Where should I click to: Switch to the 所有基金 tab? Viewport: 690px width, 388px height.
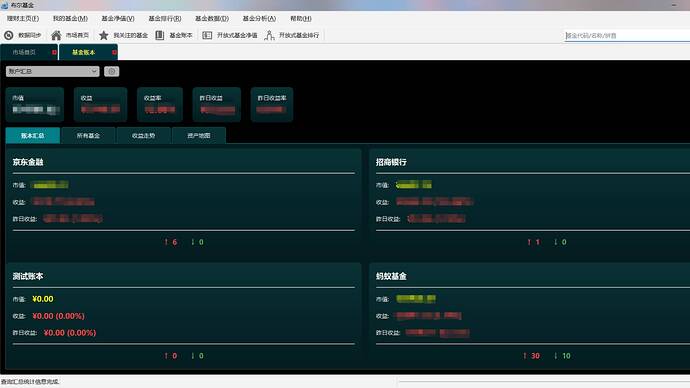pyautogui.click(x=88, y=135)
